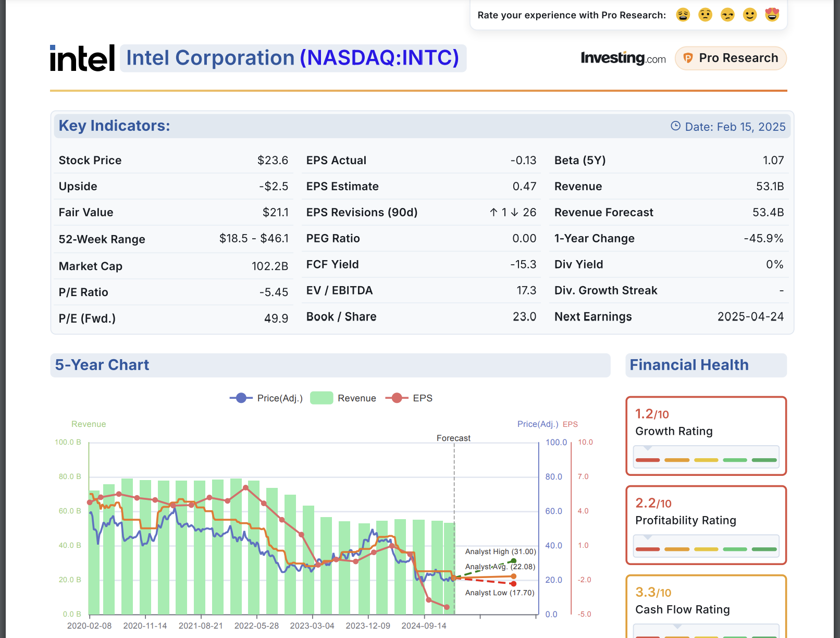
Task: Click the up arrow in EPS Revisions
Action: tap(493, 213)
